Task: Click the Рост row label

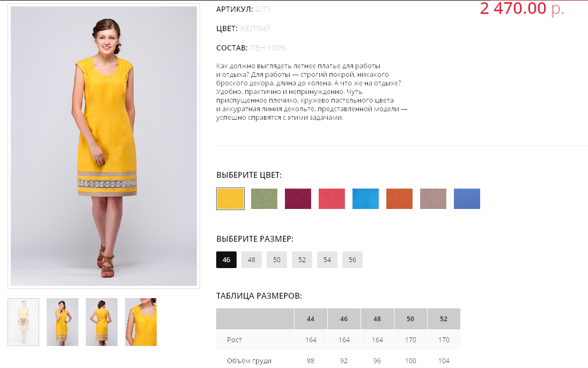Action: (234, 340)
